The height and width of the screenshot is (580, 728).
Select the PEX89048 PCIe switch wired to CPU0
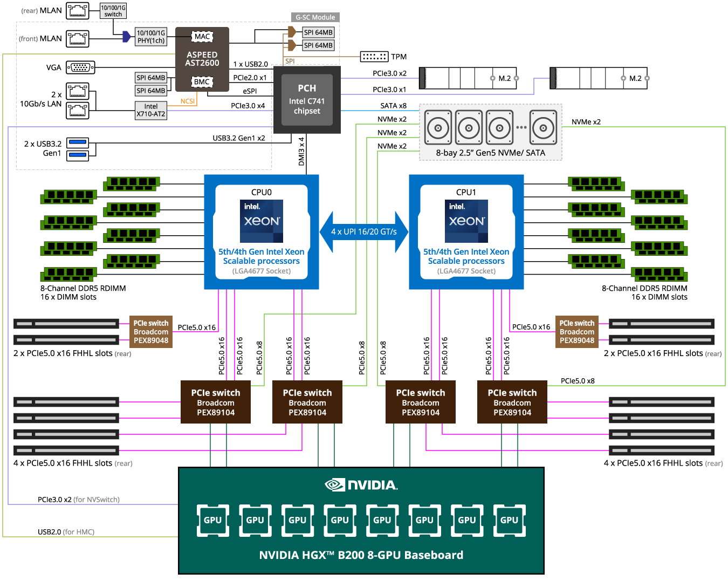(x=151, y=332)
